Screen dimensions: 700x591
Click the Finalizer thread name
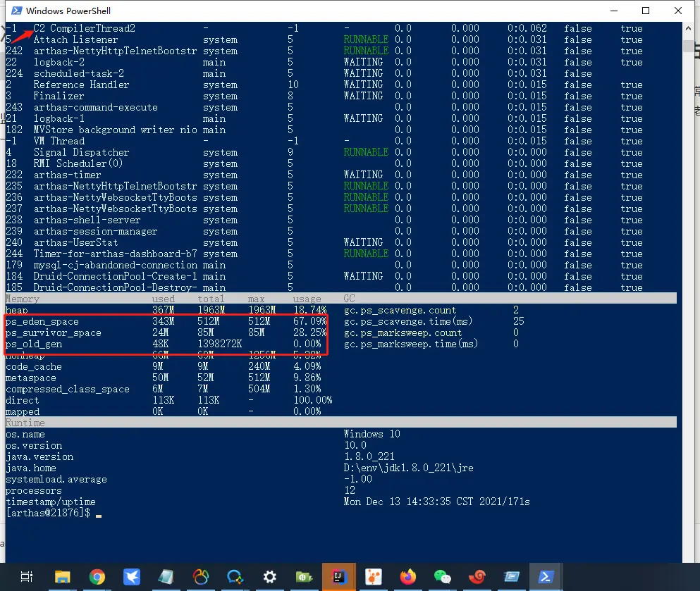[59, 96]
